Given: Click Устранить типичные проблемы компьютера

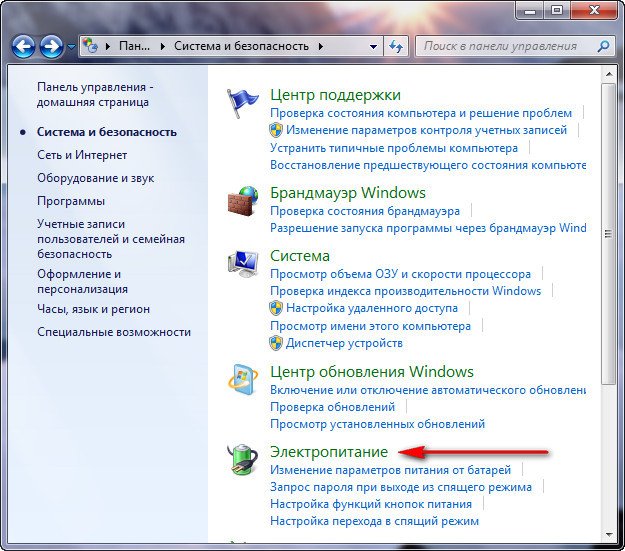Looking at the screenshot, I should pyautogui.click(x=394, y=148).
